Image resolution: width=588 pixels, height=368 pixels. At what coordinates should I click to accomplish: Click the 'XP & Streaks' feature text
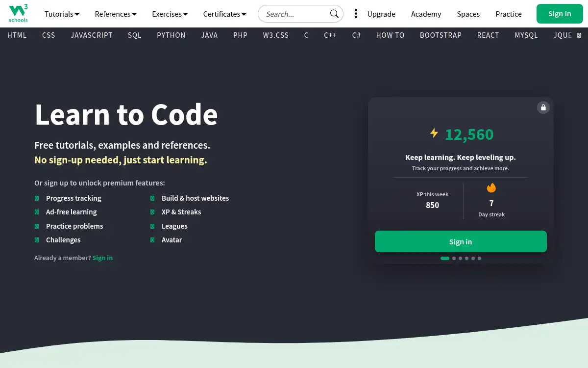pyautogui.click(x=181, y=212)
